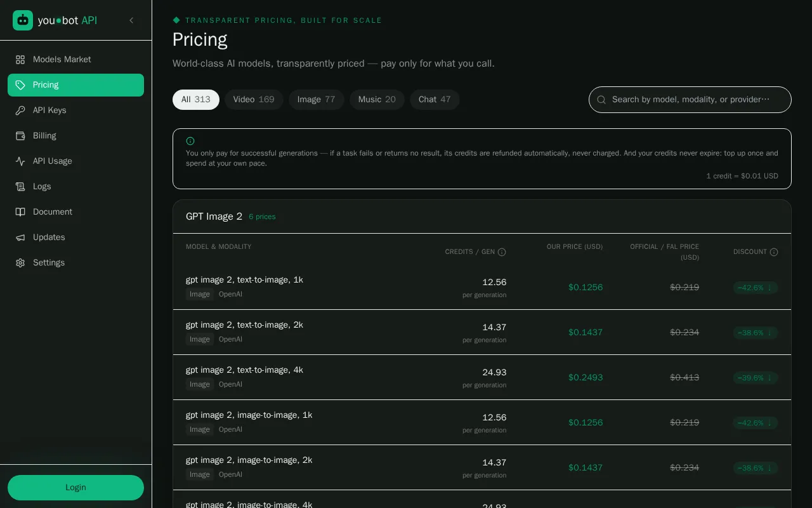Click 'gpt image 2, text-to-image, 2k'
The width and height of the screenshot is (812, 508).
point(244,324)
